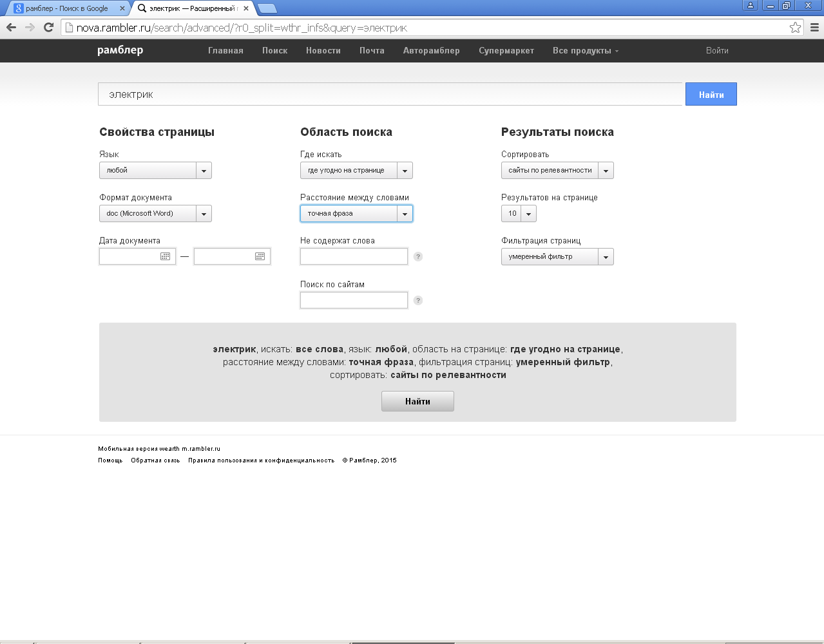Open 'Почта' in the navigation bar

tap(372, 50)
